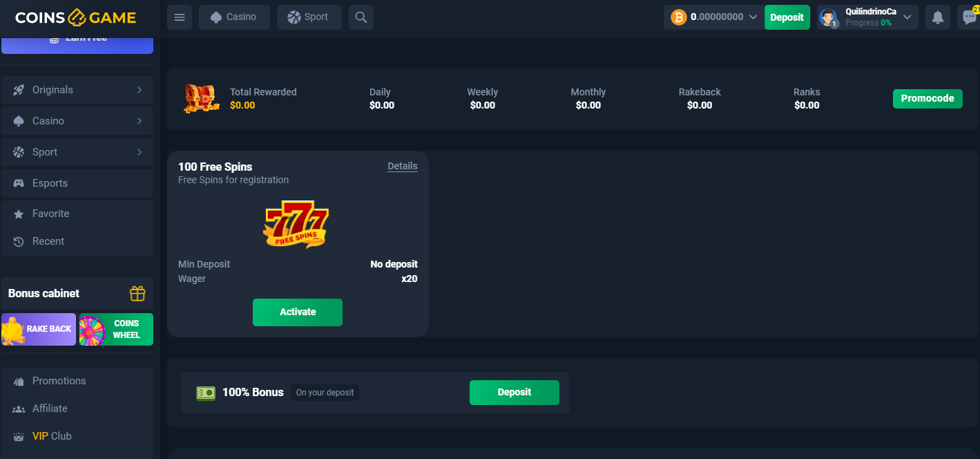980x459 pixels.
Task: Click the green Promocode button
Action: click(927, 99)
